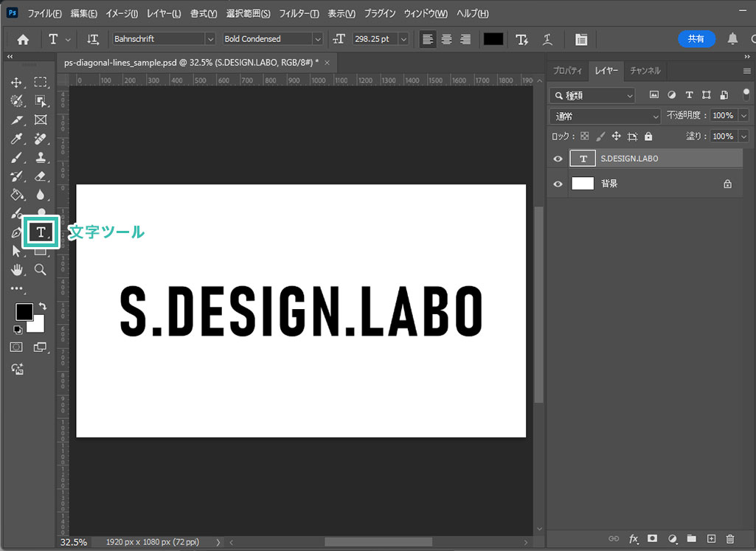Select the Eraser tool
The width and height of the screenshot is (756, 551).
click(x=41, y=176)
